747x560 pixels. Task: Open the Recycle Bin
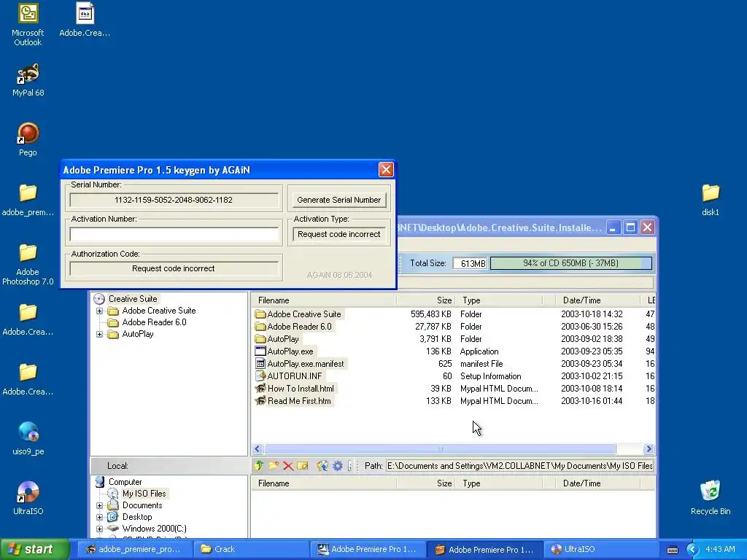(711, 498)
